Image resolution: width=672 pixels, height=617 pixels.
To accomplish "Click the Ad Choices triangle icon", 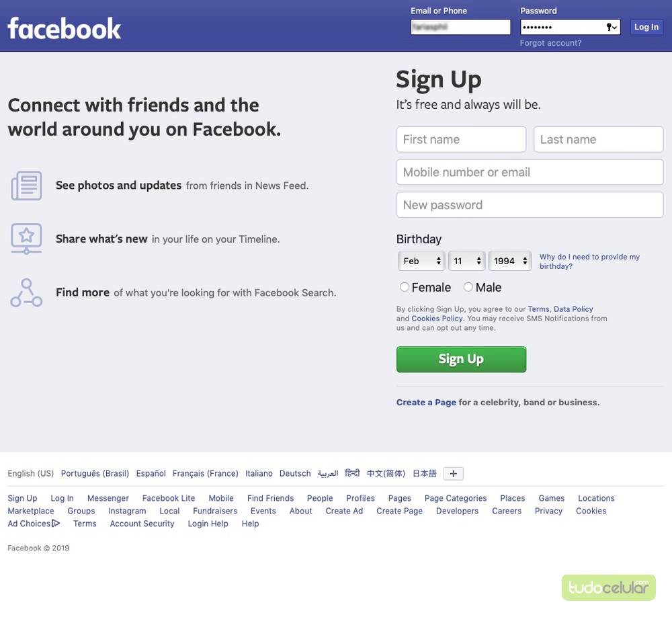I will pyautogui.click(x=56, y=524).
